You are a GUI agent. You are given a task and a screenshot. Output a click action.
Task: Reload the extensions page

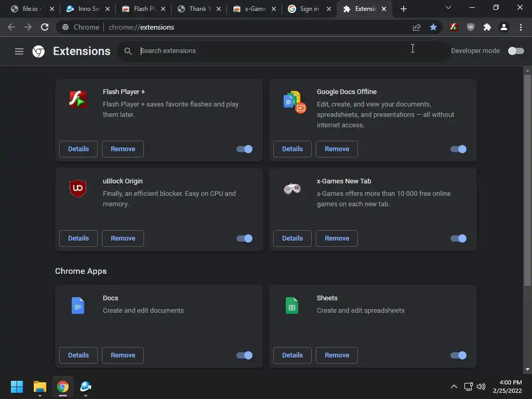pos(45,27)
